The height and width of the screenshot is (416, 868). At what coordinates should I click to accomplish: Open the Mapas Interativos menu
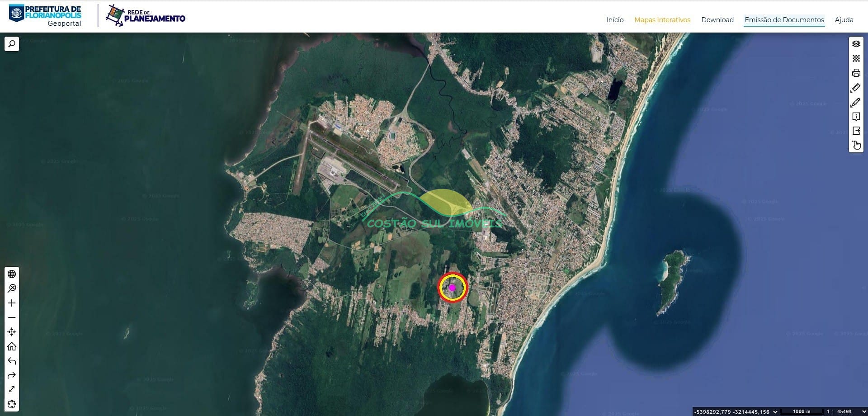pyautogui.click(x=662, y=20)
